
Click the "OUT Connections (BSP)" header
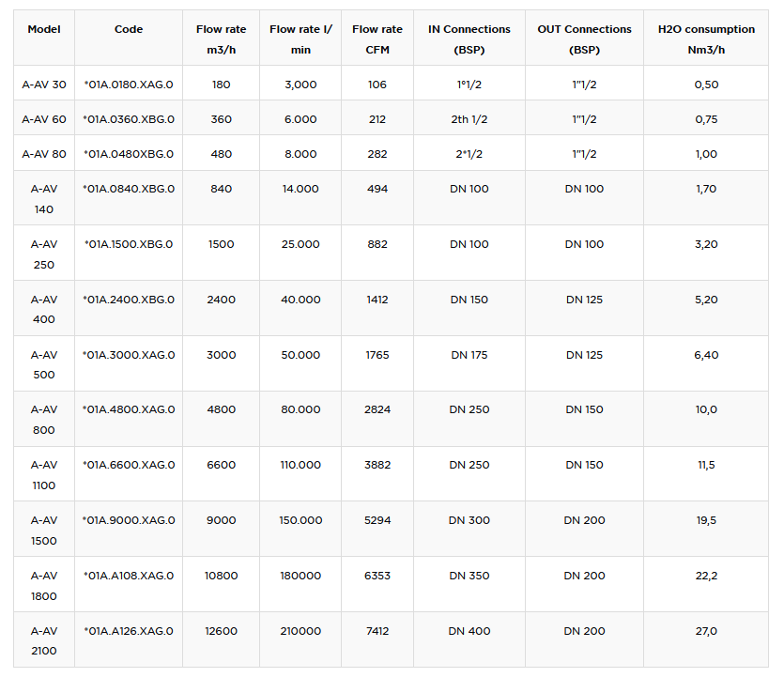[x=584, y=39]
